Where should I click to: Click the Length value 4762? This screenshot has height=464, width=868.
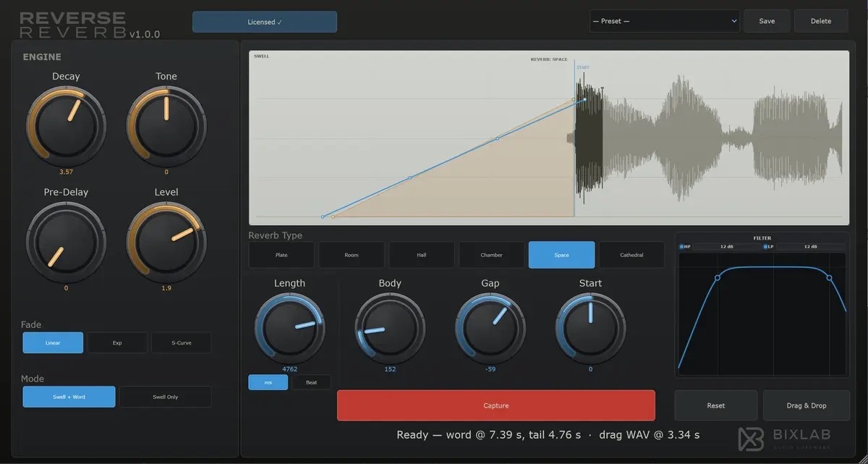(x=289, y=369)
